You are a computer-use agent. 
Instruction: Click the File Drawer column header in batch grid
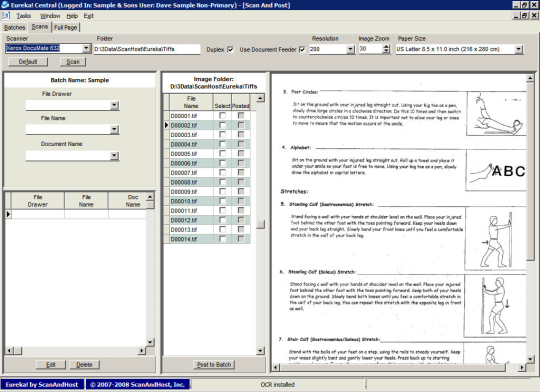(38, 200)
